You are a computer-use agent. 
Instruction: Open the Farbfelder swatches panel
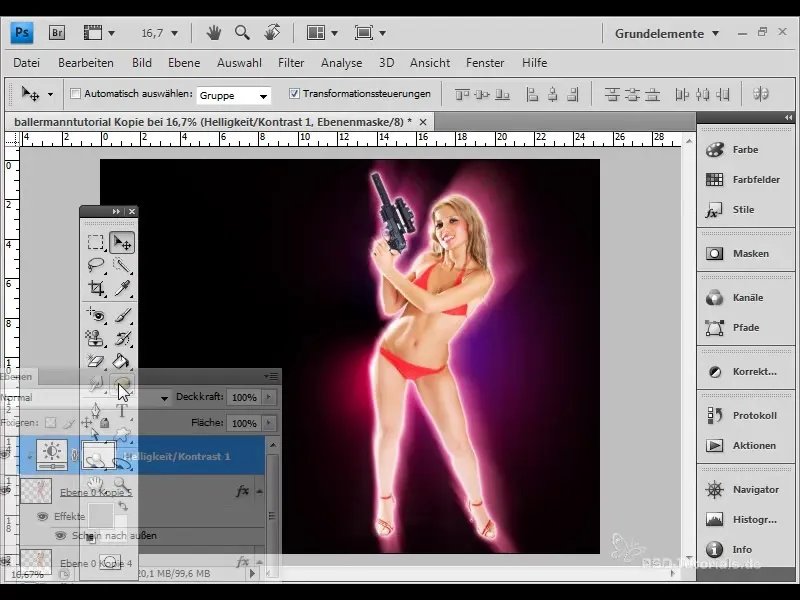(x=745, y=180)
